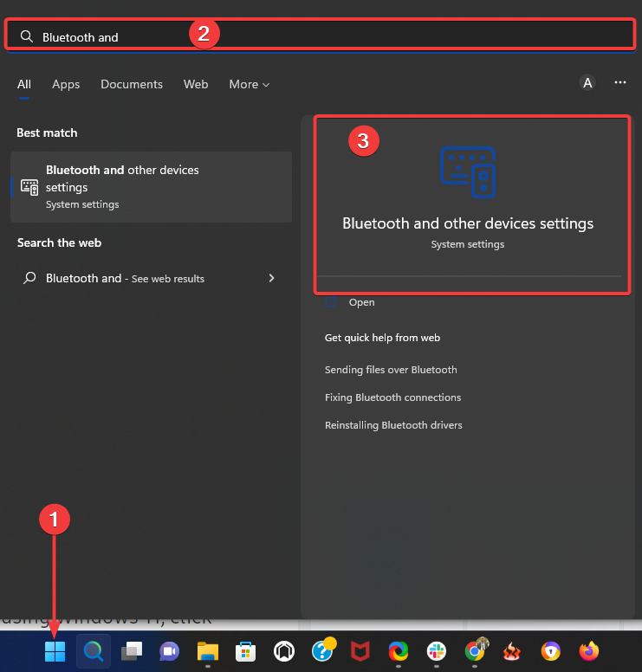642x672 pixels.
Task: Click the account avatar labeled A
Action: 587,82
